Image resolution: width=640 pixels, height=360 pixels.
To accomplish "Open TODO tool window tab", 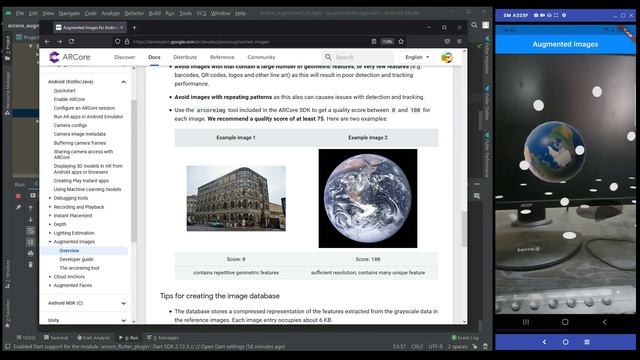I will click(26, 338).
